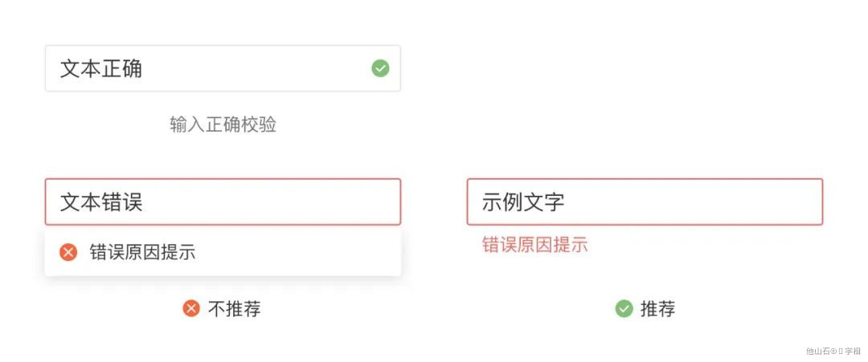This screenshot has width=868, height=362.
Task: Place cursor on the 示例文字 text
Action: (x=523, y=202)
